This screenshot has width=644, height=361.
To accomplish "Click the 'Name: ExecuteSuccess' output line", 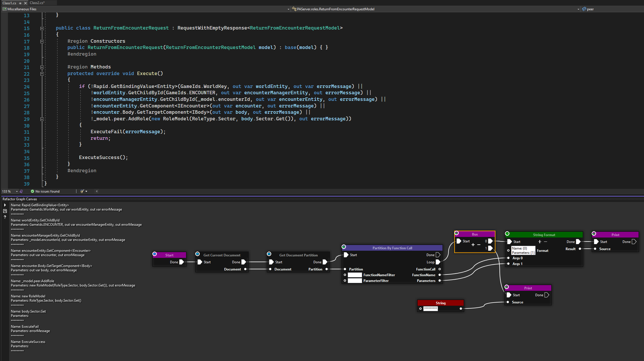I will tap(28, 342).
